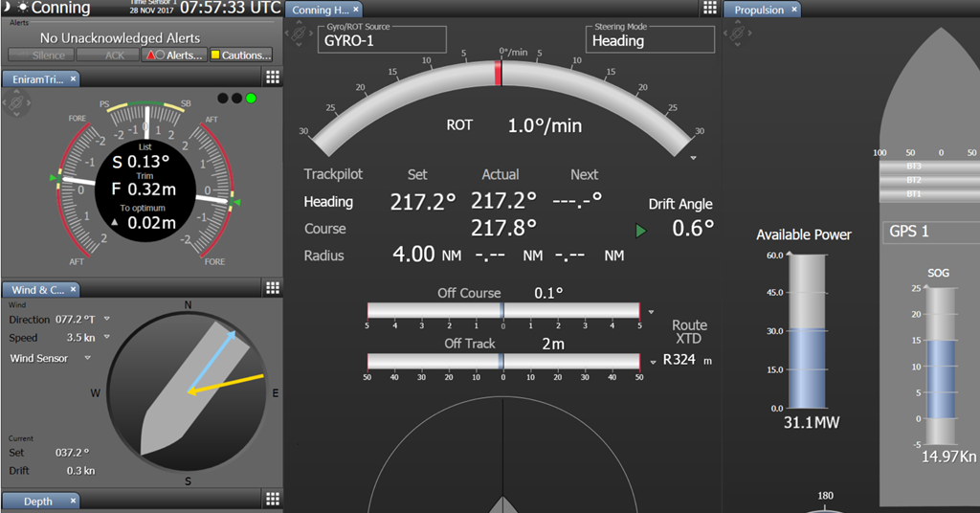Switch to the Propulsion tab

pos(762,10)
